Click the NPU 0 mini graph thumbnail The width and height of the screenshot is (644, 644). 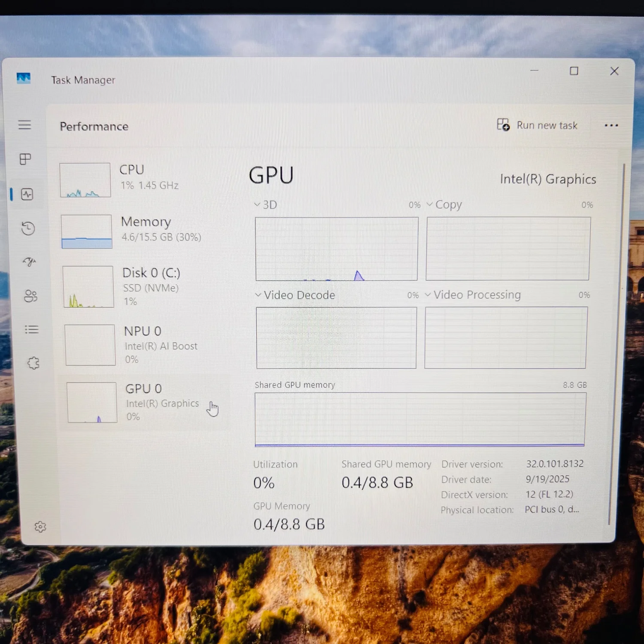coord(90,345)
